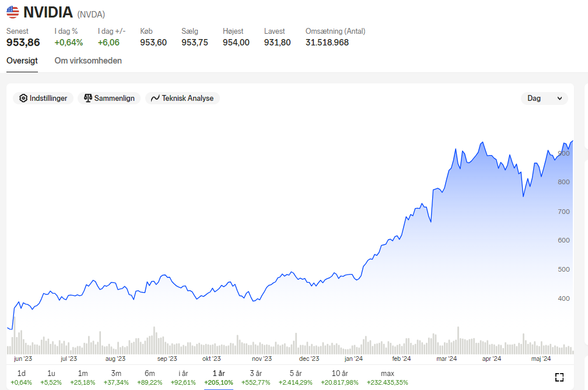
Task: Click the (NVDA) ticker symbol
Action: pos(91,15)
